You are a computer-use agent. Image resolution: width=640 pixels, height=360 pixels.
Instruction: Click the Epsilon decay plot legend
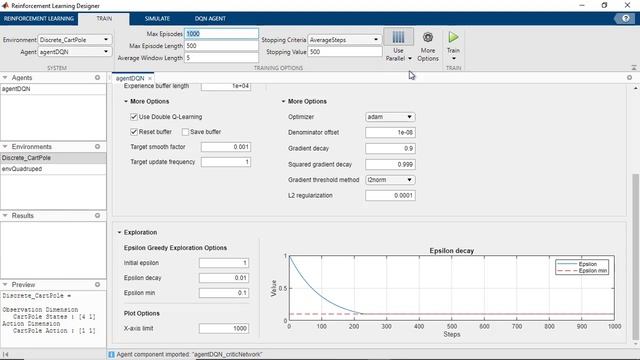pos(582,267)
